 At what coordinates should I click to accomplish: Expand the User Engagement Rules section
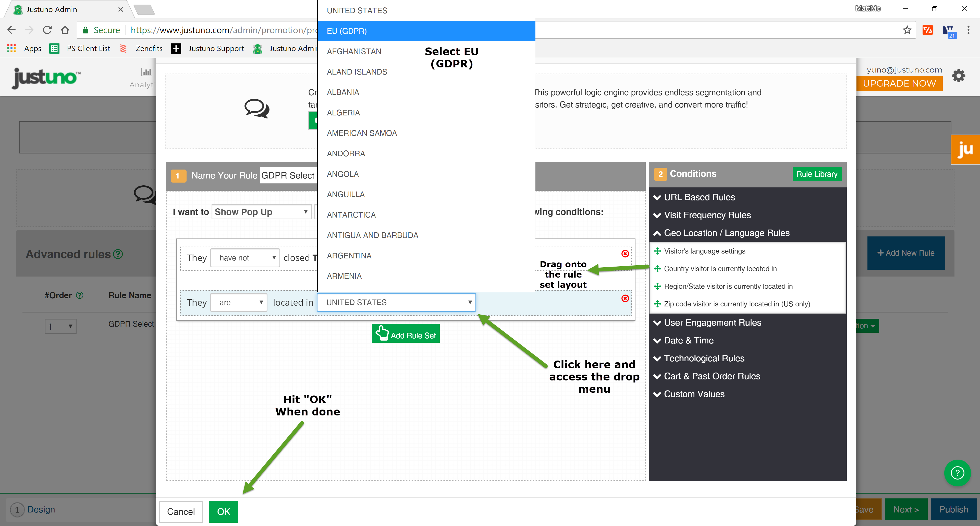click(712, 322)
